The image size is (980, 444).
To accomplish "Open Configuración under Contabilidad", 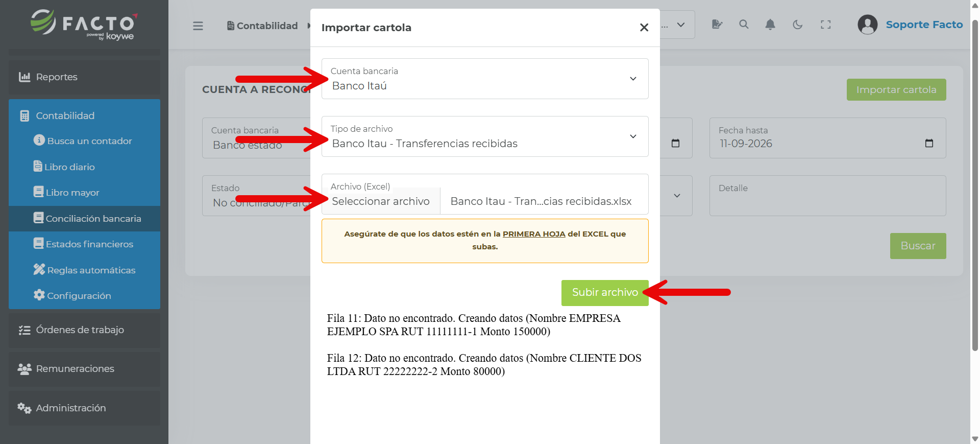I will 84,296.
